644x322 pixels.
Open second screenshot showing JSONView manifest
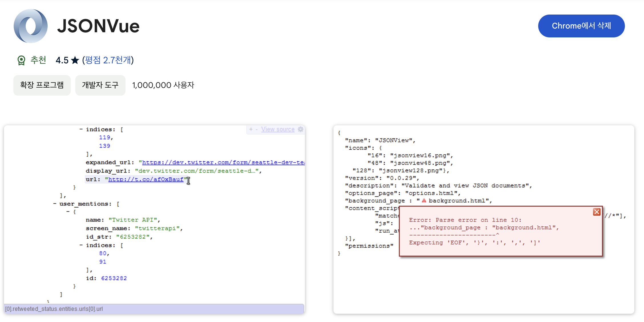point(484,220)
